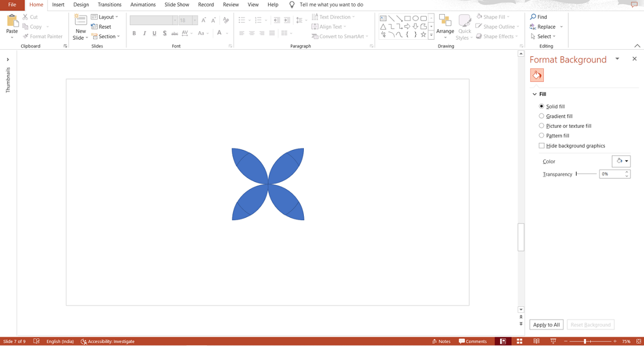Select the Fill paint bucket icon in Format Background
The height and width of the screenshot is (346, 644).
point(537,75)
